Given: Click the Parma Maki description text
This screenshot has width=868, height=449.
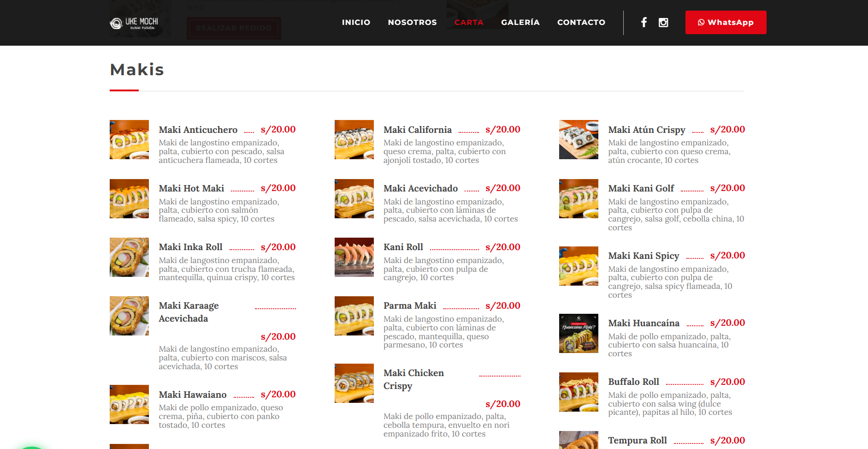Looking at the screenshot, I should [443, 332].
